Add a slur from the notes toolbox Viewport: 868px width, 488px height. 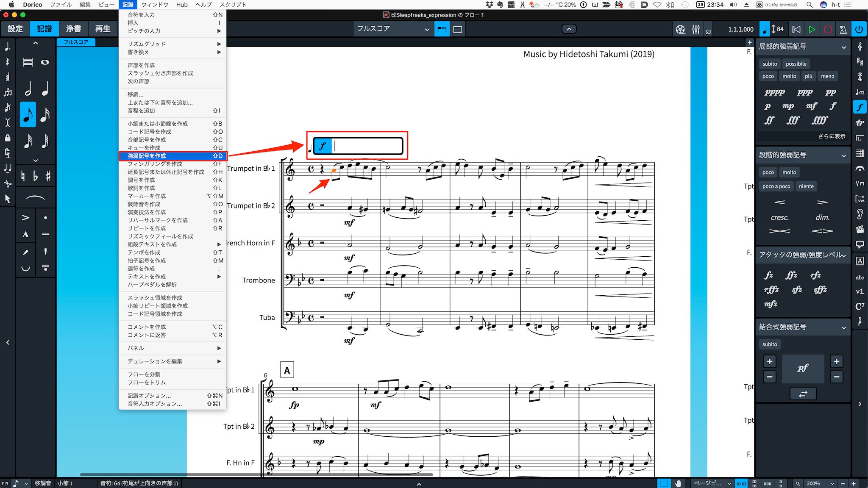click(36, 198)
